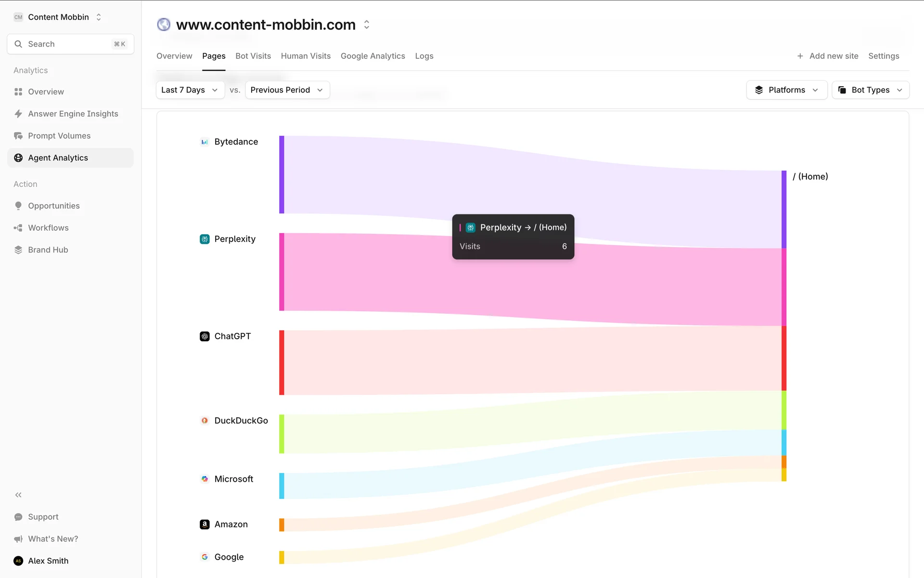Viewport: 924px width, 578px height.
Task: Open the Last 7 Days dropdown
Action: click(x=190, y=90)
